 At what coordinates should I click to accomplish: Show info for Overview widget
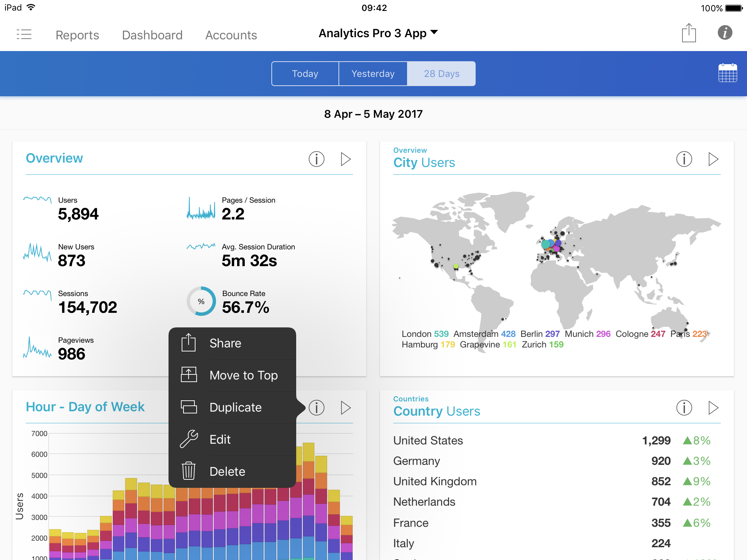click(x=316, y=159)
